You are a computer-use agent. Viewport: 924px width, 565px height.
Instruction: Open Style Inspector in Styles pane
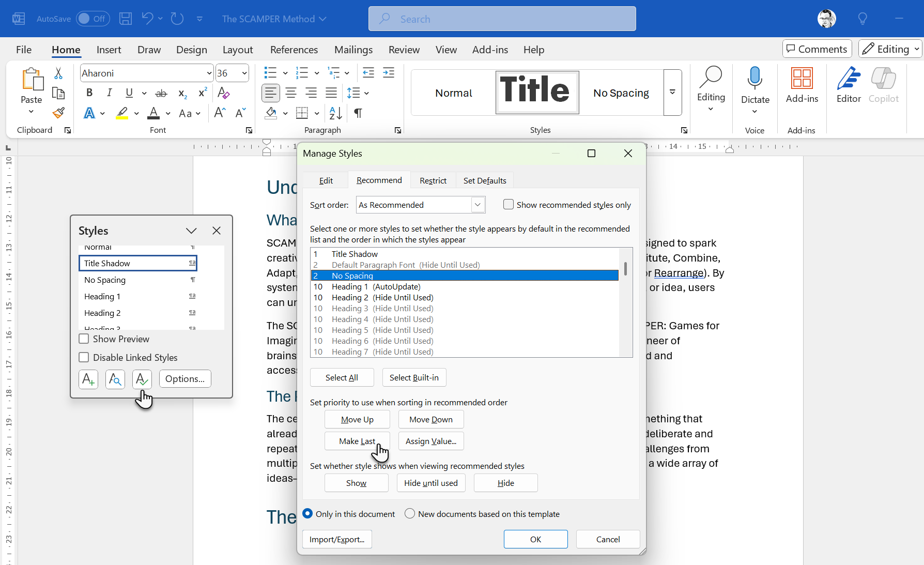[115, 379]
